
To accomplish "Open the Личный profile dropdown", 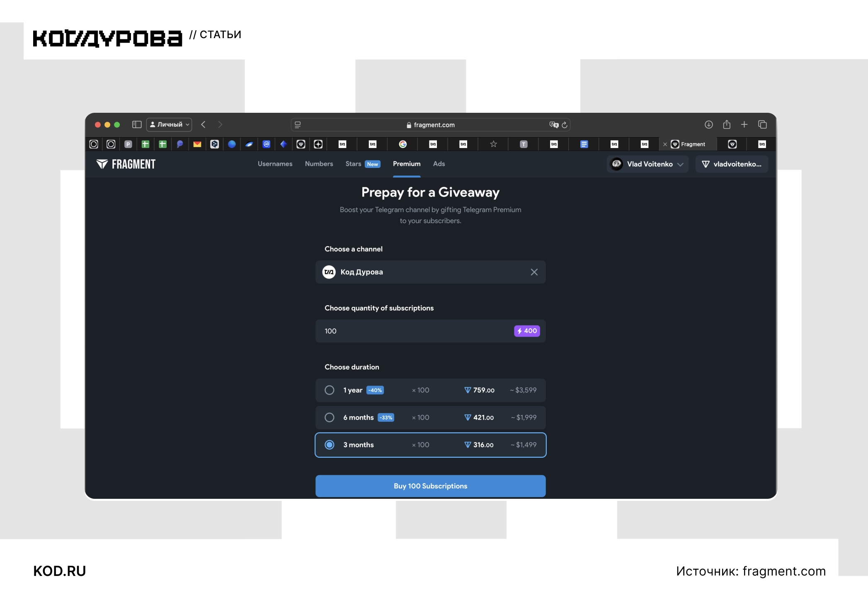I will (x=169, y=124).
